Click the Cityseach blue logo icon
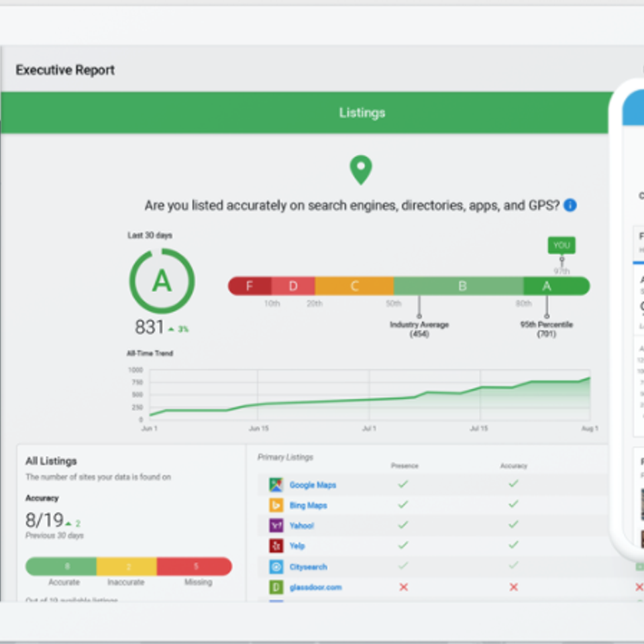The image size is (644, 644). [x=276, y=567]
